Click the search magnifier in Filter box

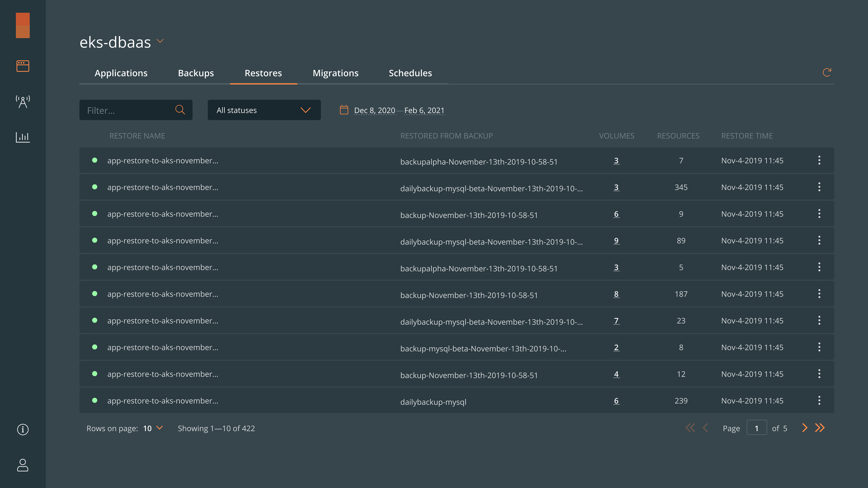[x=180, y=110]
